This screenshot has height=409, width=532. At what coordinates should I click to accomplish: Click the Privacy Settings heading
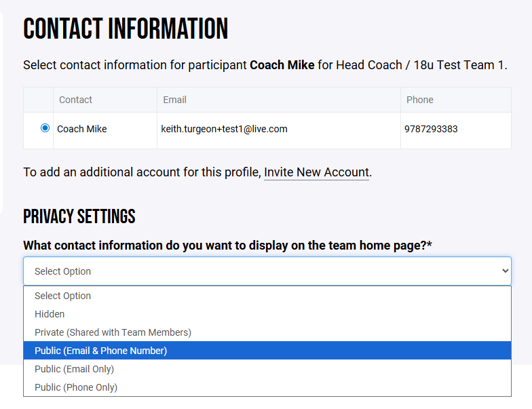click(79, 217)
